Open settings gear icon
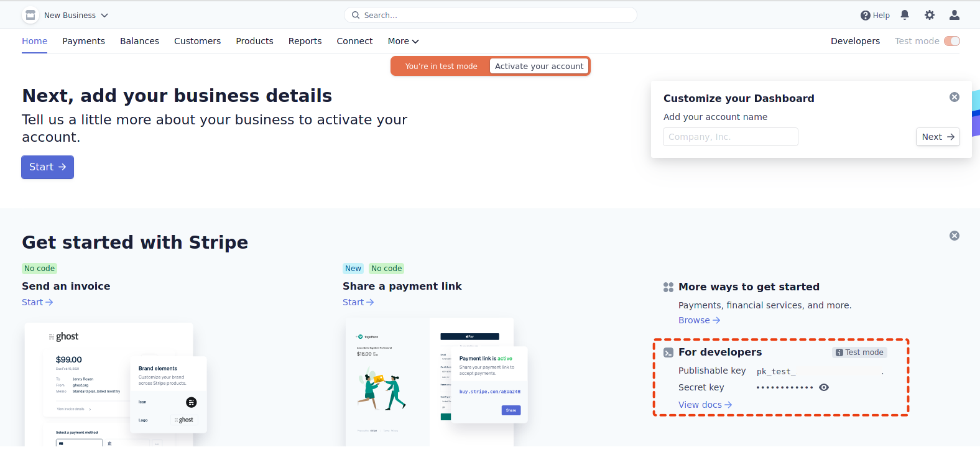Screen dimensions: 980x470 coord(930,15)
